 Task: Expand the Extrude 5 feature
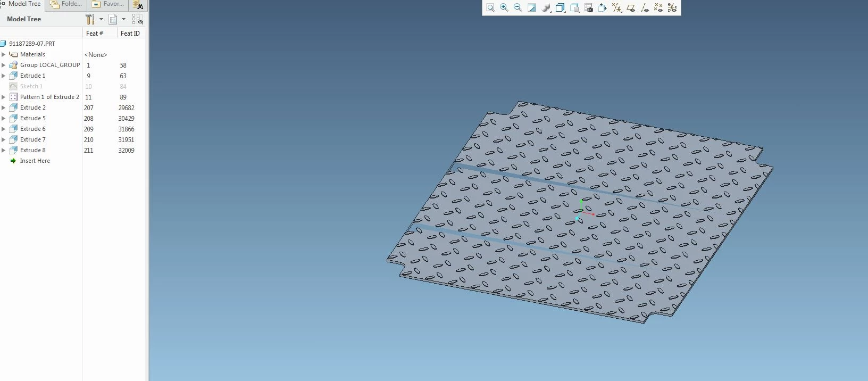[3, 118]
